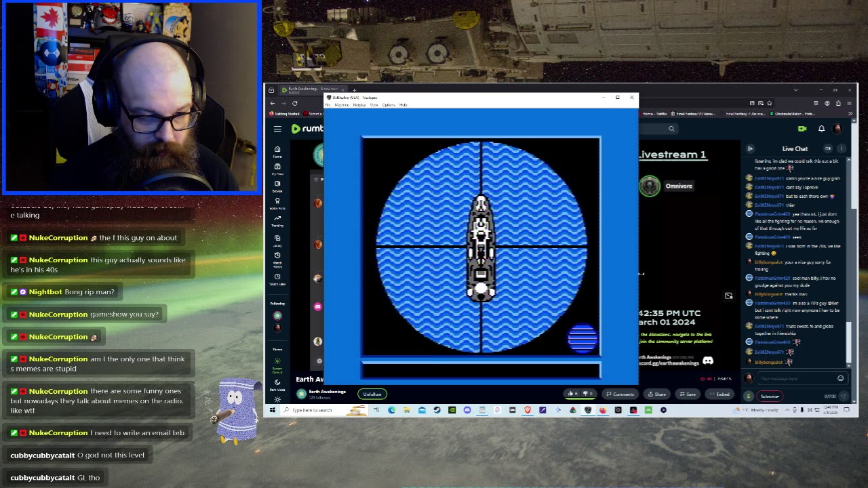Open a new Firefox tab
This screenshot has width=868, height=488.
(x=354, y=89)
